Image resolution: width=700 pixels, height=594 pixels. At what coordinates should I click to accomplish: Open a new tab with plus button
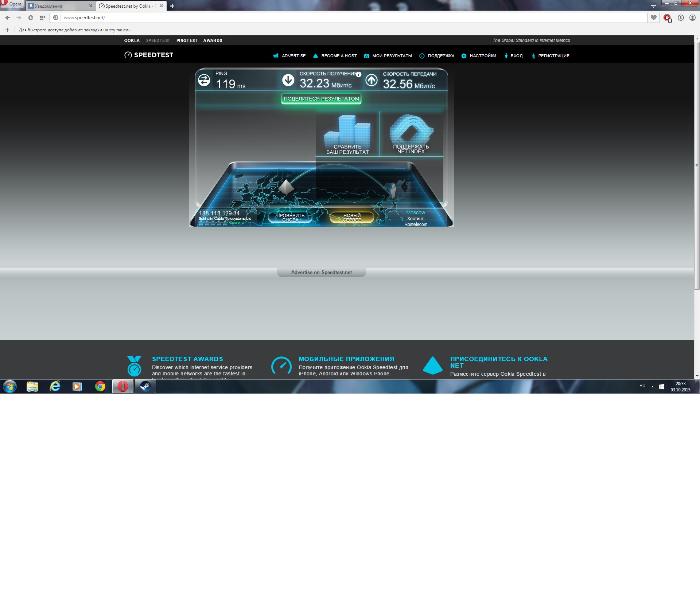pos(172,6)
